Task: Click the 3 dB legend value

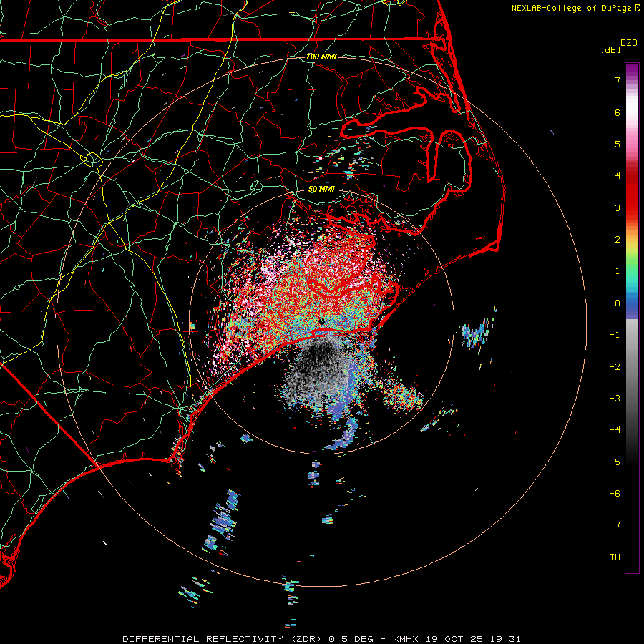Action: [x=618, y=208]
